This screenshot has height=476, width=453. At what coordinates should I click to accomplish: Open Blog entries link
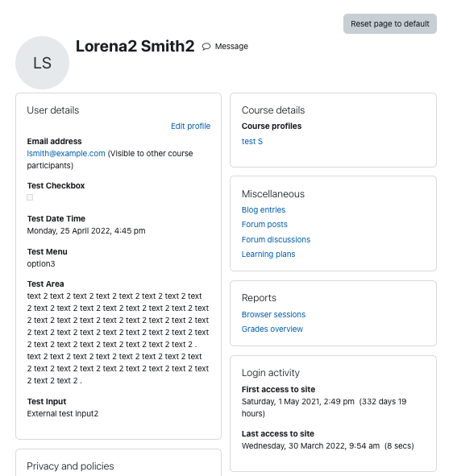pos(264,209)
